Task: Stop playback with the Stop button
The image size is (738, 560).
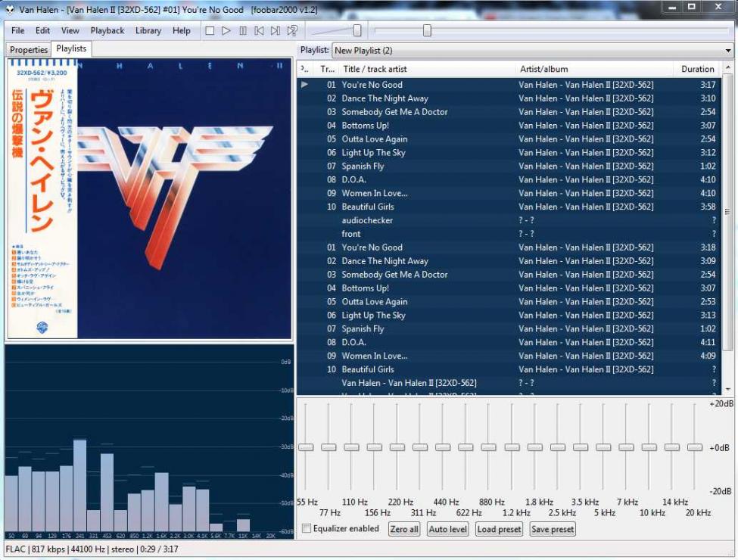Action: click(210, 30)
